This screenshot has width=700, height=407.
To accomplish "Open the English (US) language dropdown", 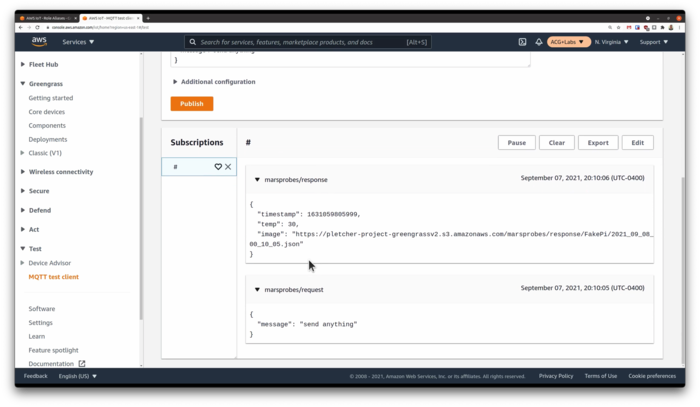I will (78, 376).
